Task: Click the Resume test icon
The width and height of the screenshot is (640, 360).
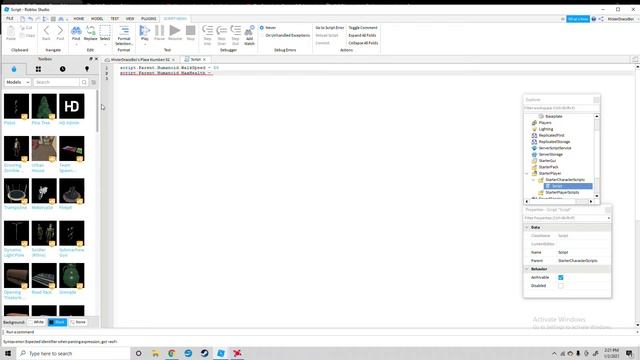Action: tap(175, 30)
